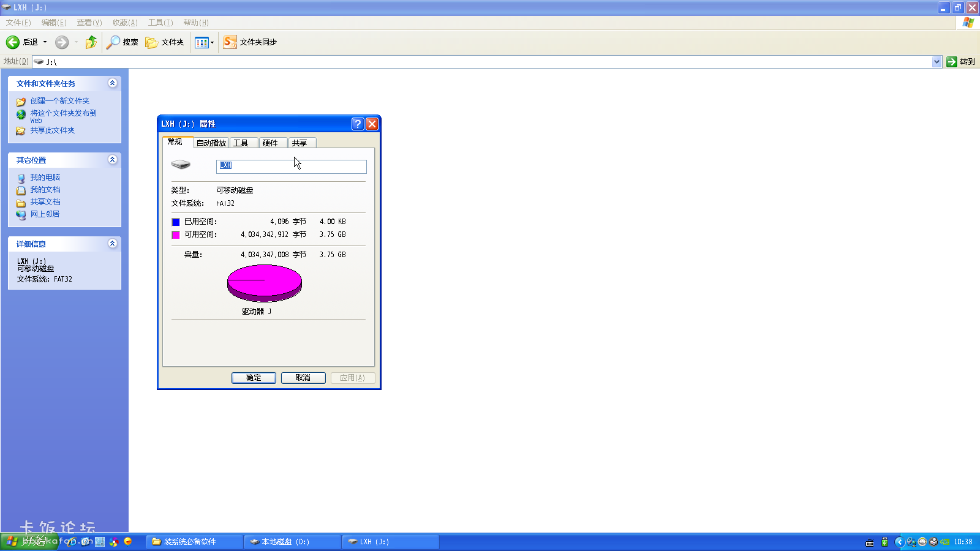The height and width of the screenshot is (551, 980).
Task: Click the magenta disk usage pie chart
Action: point(265,283)
